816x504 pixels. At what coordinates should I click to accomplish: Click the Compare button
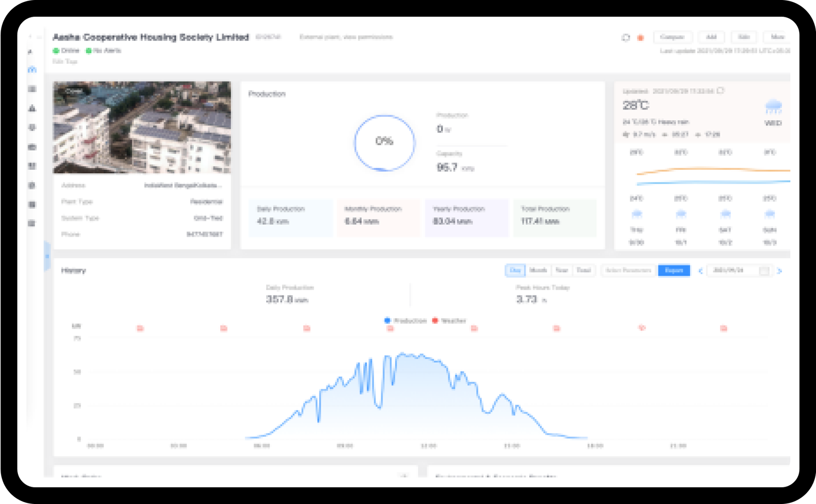(x=672, y=37)
